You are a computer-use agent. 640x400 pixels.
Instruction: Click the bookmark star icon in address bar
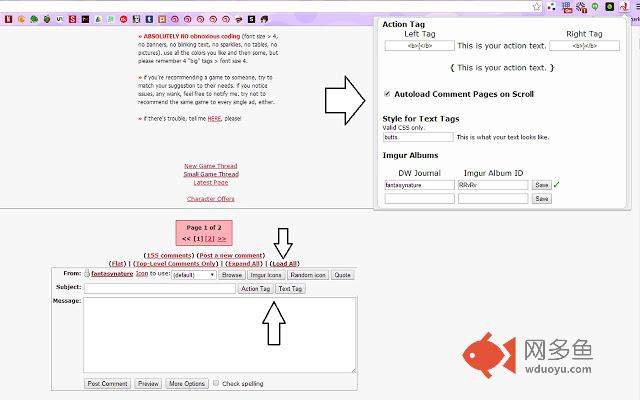click(x=537, y=7)
